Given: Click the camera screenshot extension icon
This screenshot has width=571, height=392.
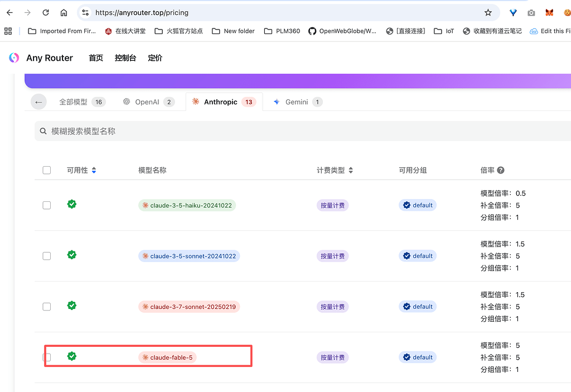Looking at the screenshot, I should [531, 13].
